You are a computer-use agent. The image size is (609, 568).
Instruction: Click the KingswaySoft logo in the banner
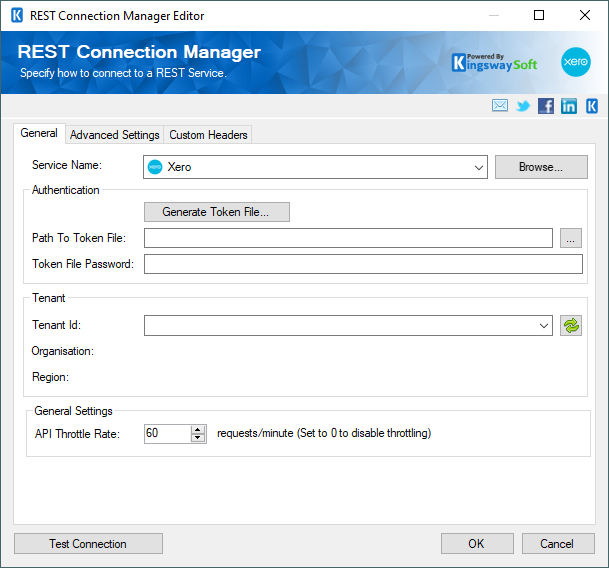point(494,63)
